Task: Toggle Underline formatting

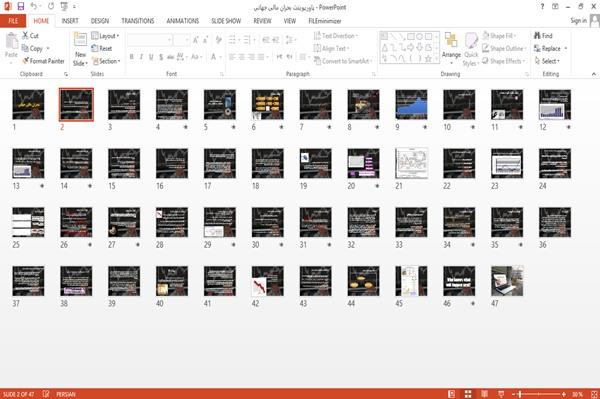Action: [151, 57]
